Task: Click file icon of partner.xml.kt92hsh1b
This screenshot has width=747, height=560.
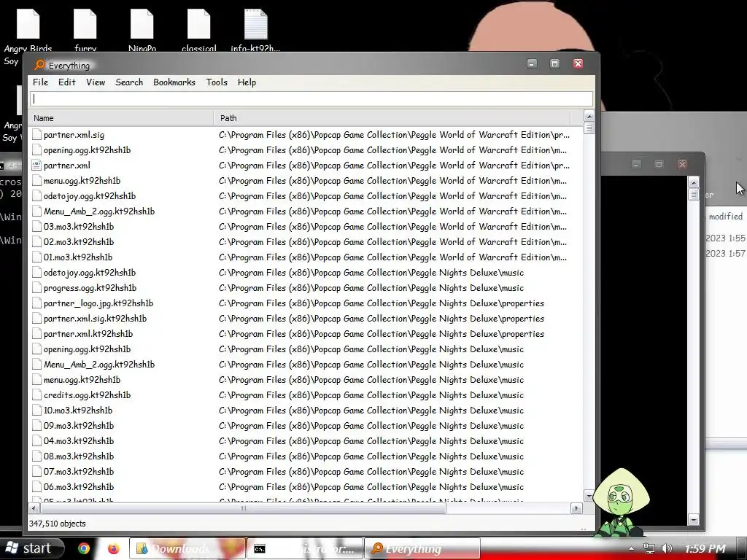Action: click(36, 334)
